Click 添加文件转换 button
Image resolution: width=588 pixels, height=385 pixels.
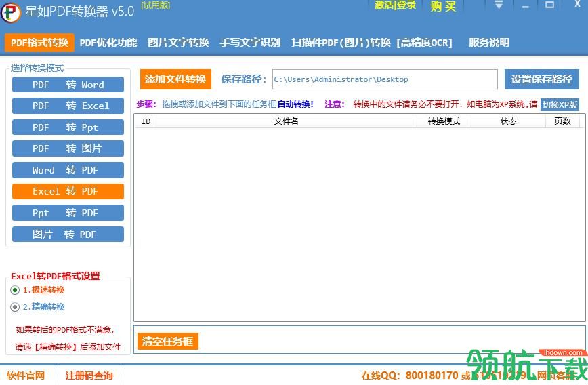175,79
